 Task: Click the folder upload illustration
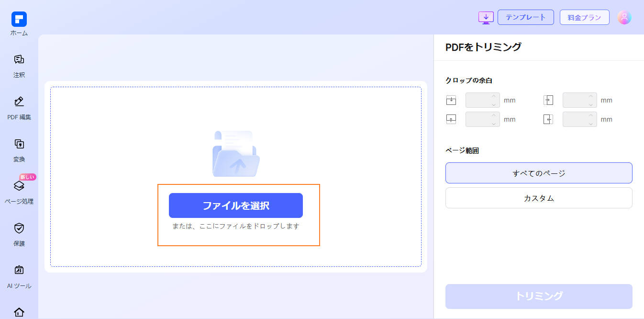click(236, 154)
